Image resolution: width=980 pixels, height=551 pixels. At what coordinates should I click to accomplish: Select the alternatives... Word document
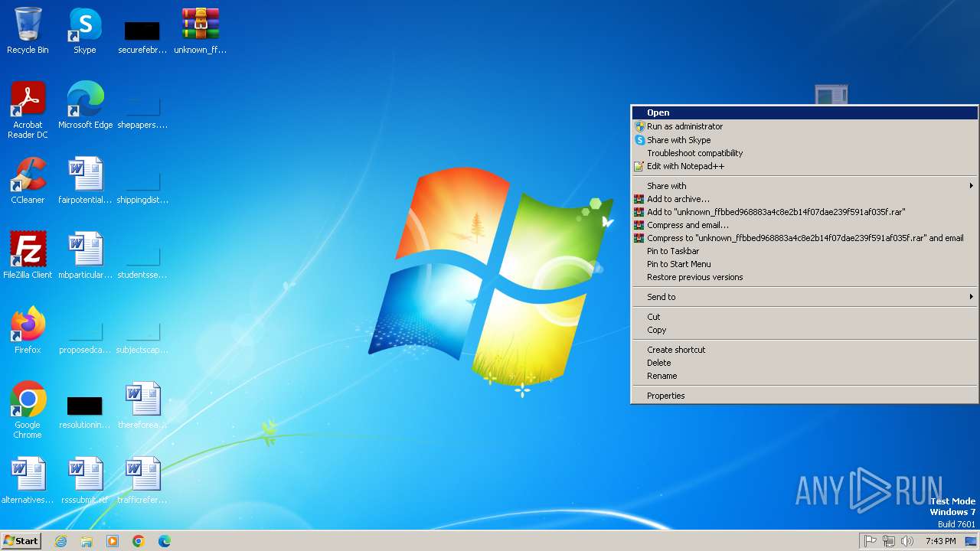click(28, 481)
